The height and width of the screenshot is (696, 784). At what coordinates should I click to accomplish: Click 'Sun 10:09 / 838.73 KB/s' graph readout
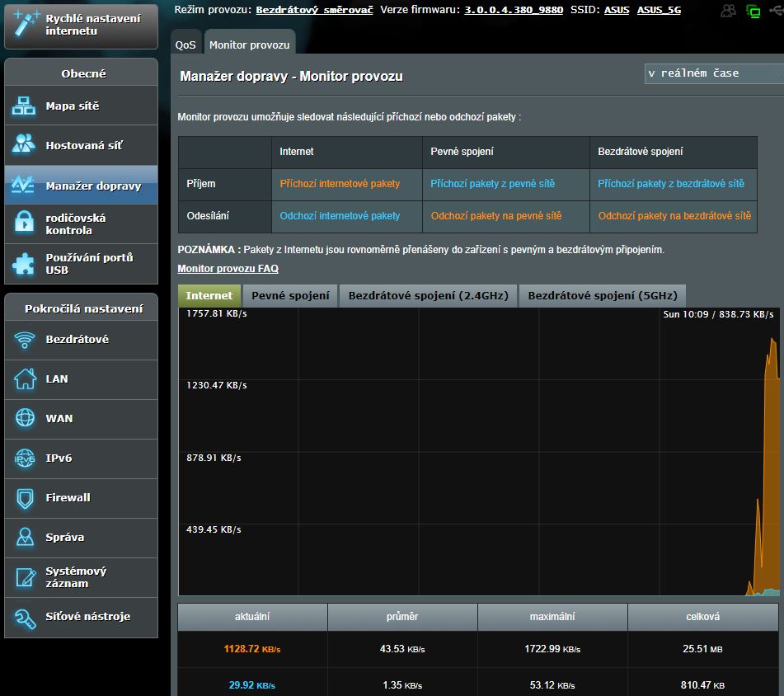(718, 314)
